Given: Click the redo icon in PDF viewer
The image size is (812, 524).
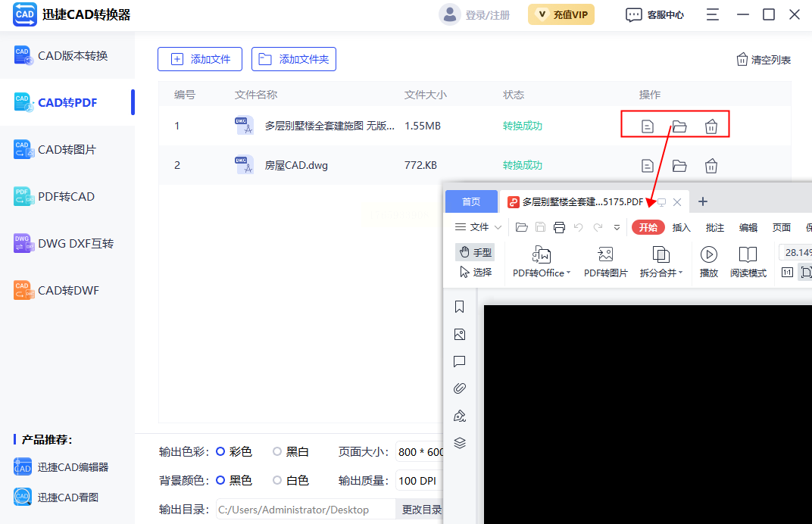Looking at the screenshot, I should (598, 227).
